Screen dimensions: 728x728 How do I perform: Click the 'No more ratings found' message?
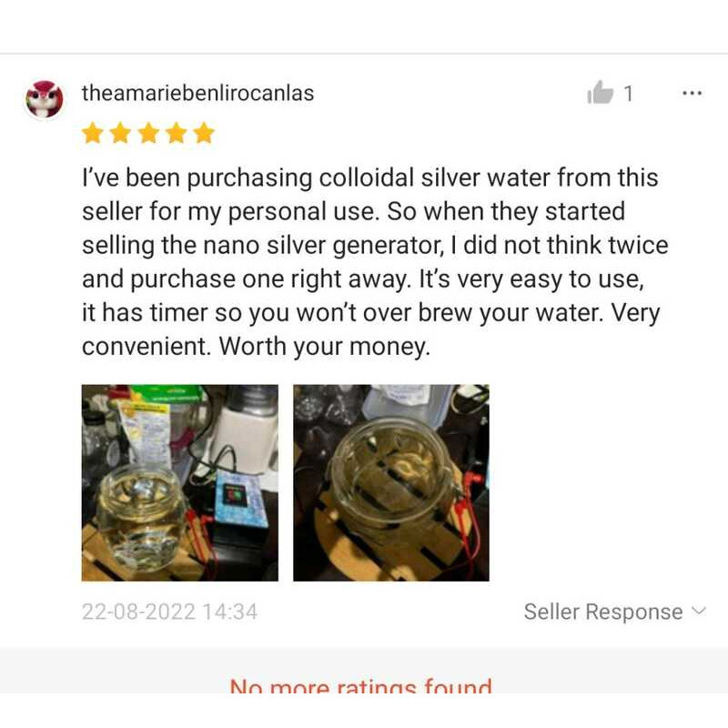tap(360, 686)
